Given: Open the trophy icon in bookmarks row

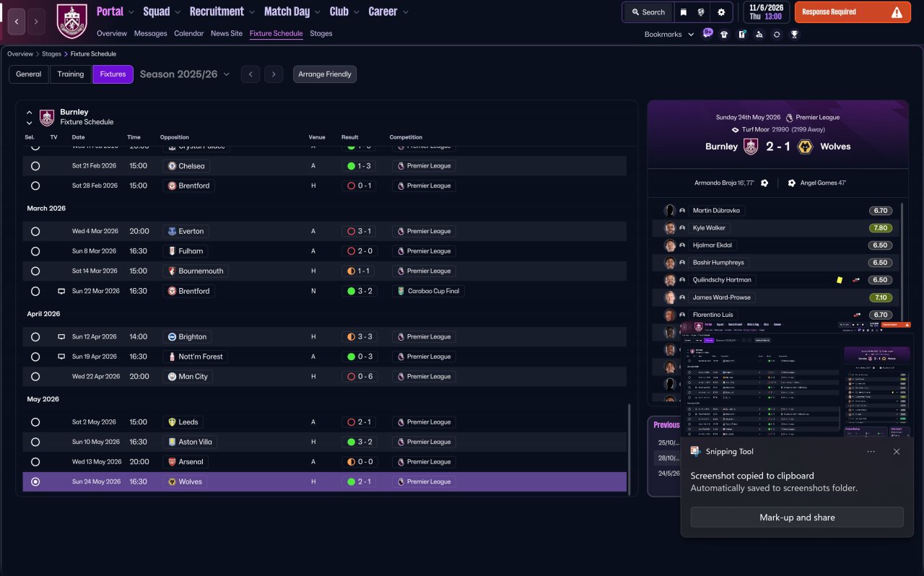Looking at the screenshot, I should (794, 34).
